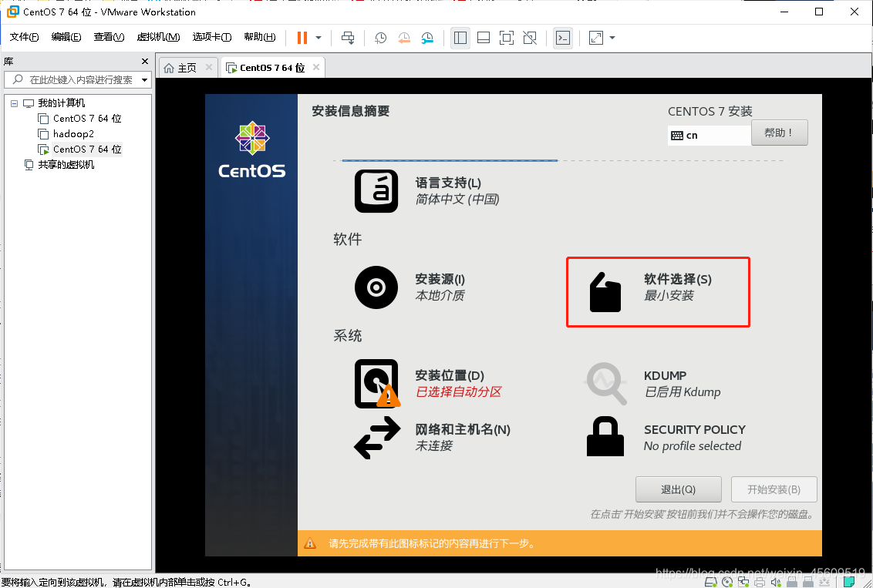Image resolution: width=873 pixels, height=588 pixels.
Task: Click the CD/DVD drive status icon
Action: tap(727, 582)
